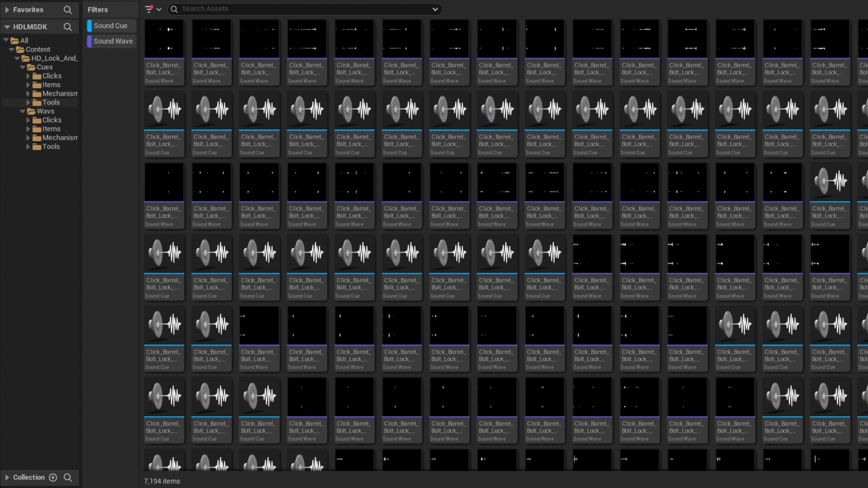Click the Clicks folder icon under Cues
The width and height of the screenshot is (868, 488).
(x=37, y=76)
